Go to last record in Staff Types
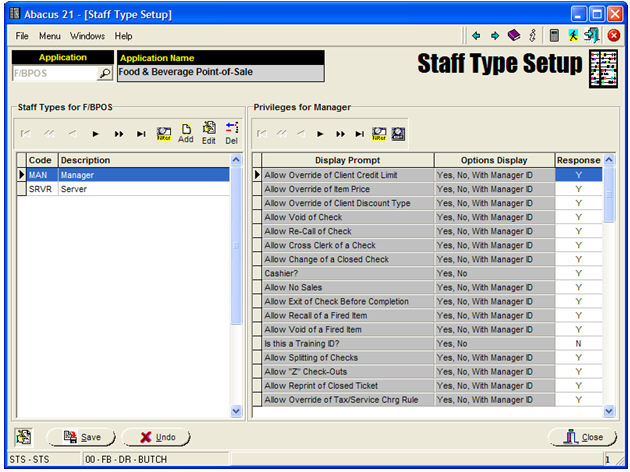 click(141, 132)
